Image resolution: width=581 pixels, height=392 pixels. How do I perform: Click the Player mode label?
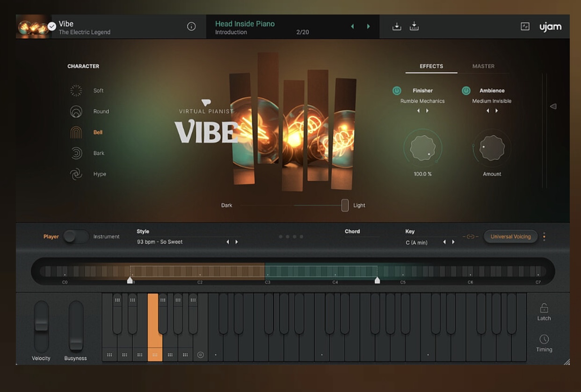[x=51, y=237]
